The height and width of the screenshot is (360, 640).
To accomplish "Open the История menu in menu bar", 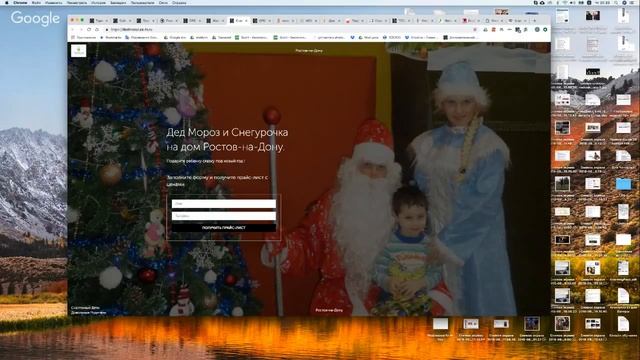I will tap(98, 2).
